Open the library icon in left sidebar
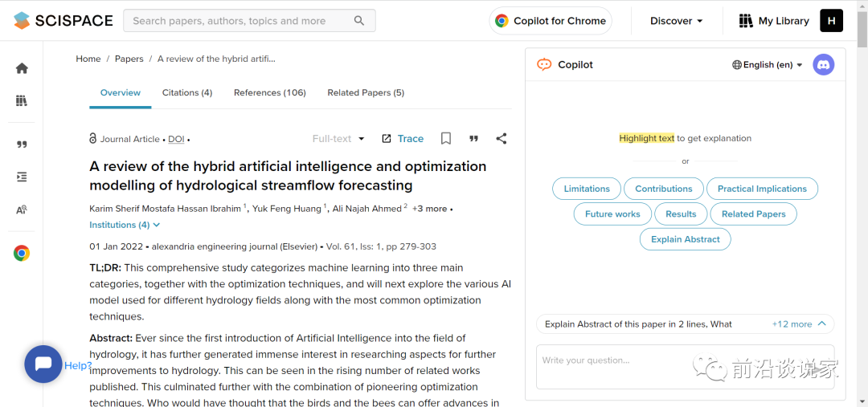 (x=22, y=100)
